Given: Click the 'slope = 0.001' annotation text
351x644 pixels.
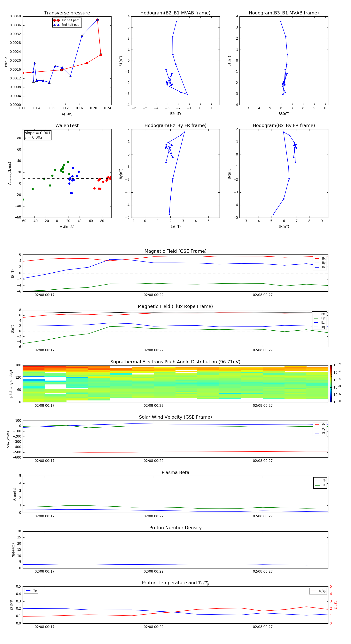Looking at the screenshot, I should [x=37, y=133].
